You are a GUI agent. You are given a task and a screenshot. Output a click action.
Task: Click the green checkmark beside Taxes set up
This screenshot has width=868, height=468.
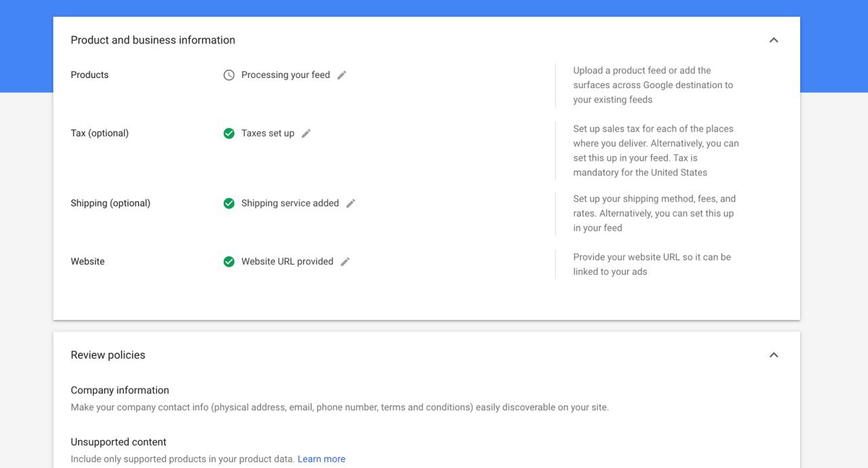[x=229, y=134]
